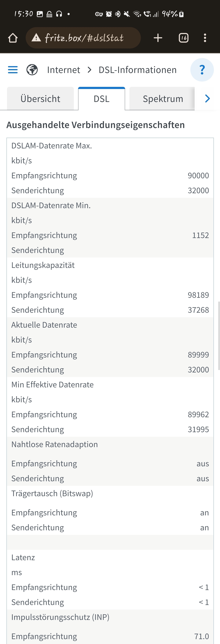
Task: Select the Leitungskapazität Empfangsrichtung value 98189
Action: [x=198, y=295]
